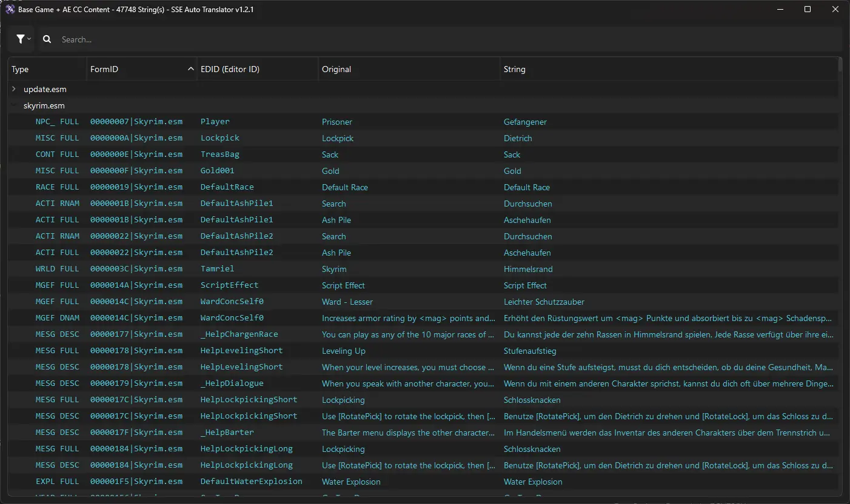Click the FormID sort arrow indicator
The height and width of the screenshot is (504, 850).
point(191,70)
